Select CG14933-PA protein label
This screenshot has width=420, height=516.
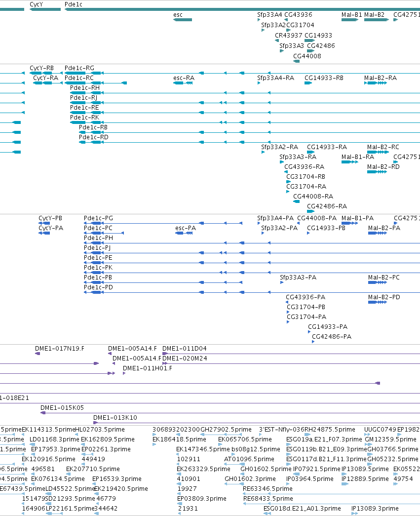coord(328,326)
